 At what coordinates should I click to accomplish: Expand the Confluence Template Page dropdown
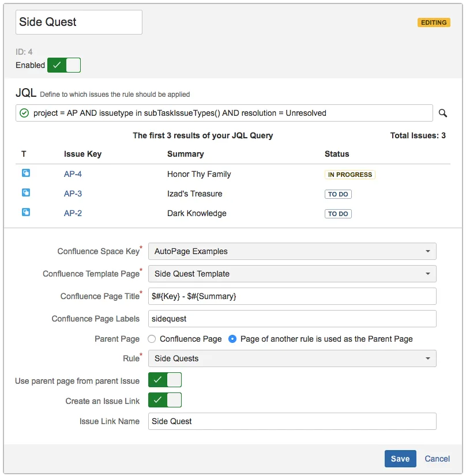292,274
